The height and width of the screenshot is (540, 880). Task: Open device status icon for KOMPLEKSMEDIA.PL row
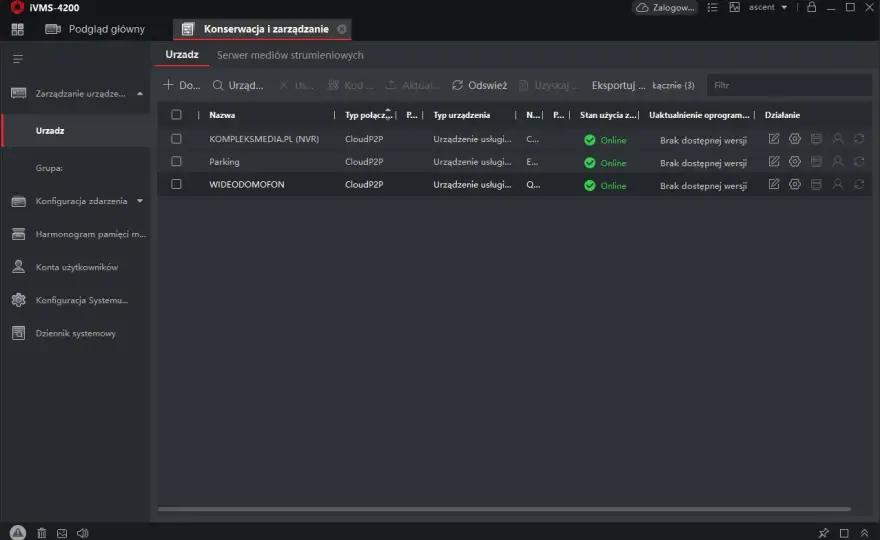(816, 139)
